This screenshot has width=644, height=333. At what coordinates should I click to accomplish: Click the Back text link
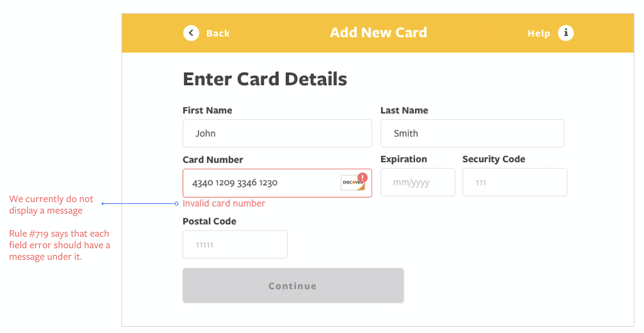pos(218,33)
